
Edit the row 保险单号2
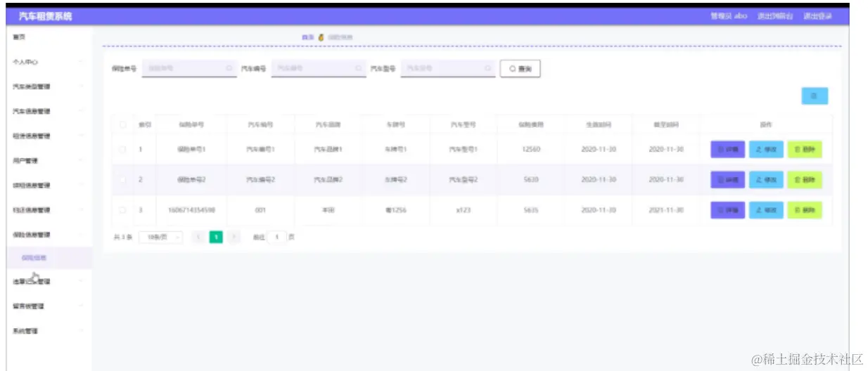(766, 180)
